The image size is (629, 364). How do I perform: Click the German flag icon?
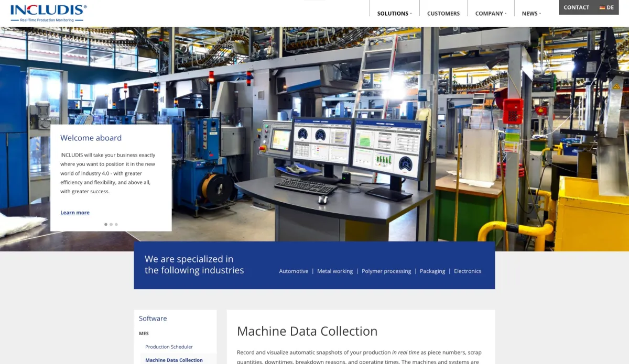[x=602, y=8]
